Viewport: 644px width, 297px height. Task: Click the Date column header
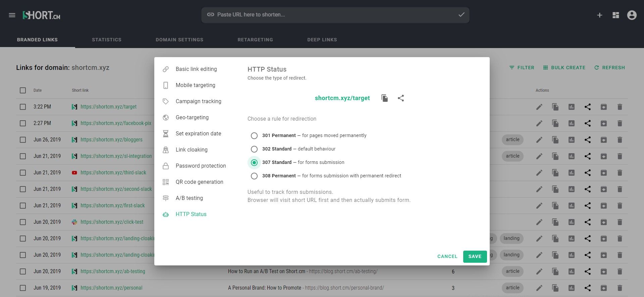38,90
